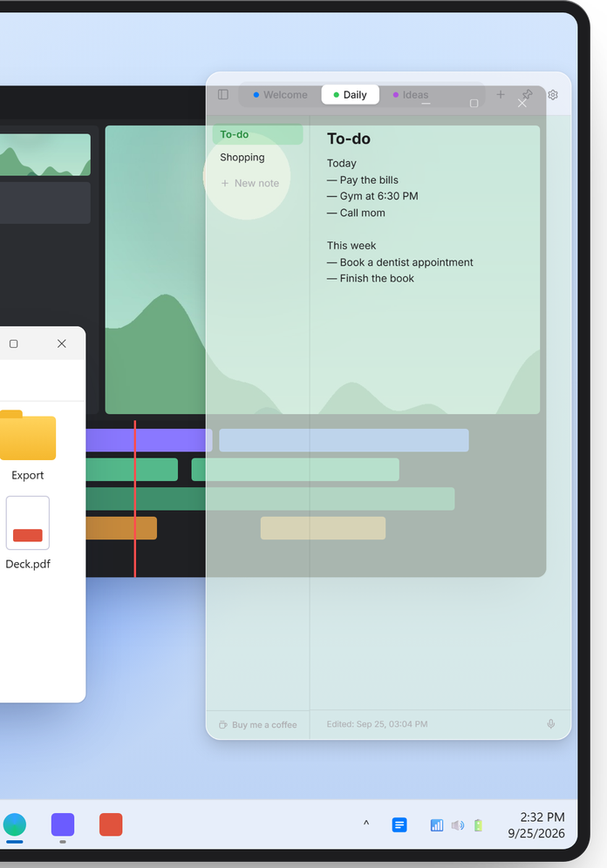Expand hidden system tray icons chevron
This screenshot has height=868, width=607.
(366, 824)
